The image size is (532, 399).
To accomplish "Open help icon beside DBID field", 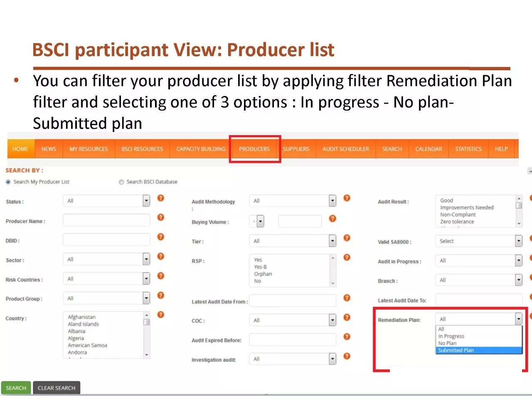I will [160, 237].
